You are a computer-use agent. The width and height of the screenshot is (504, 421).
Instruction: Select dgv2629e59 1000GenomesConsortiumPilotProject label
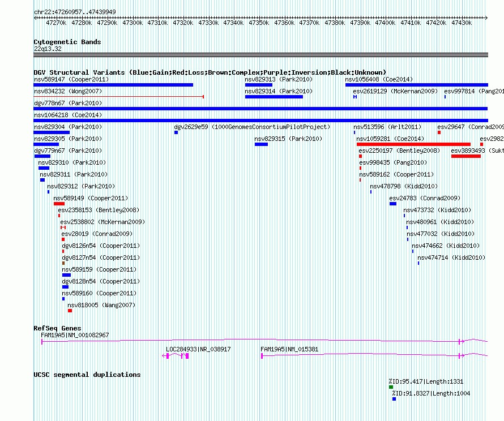point(252,127)
